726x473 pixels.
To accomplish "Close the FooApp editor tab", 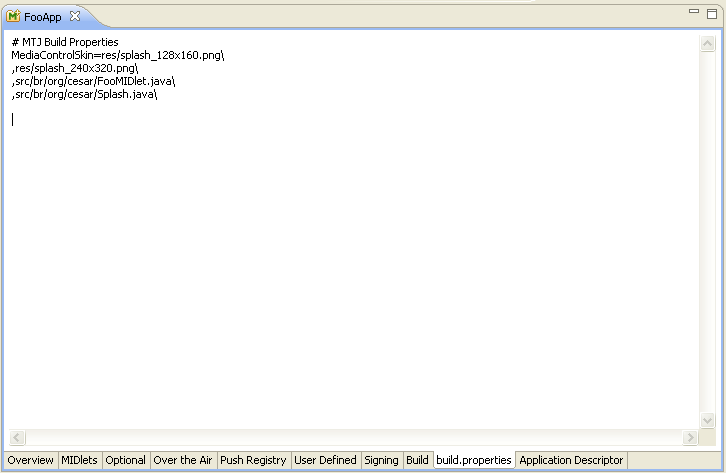I will pyautogui.click(x=75, y=17).
